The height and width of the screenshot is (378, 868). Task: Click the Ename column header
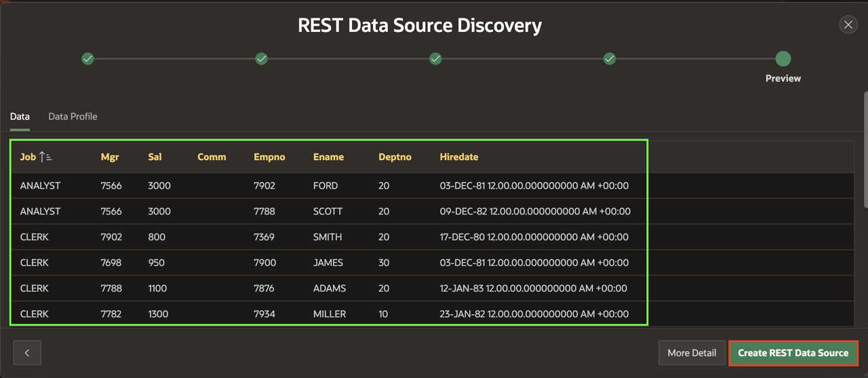328,157
